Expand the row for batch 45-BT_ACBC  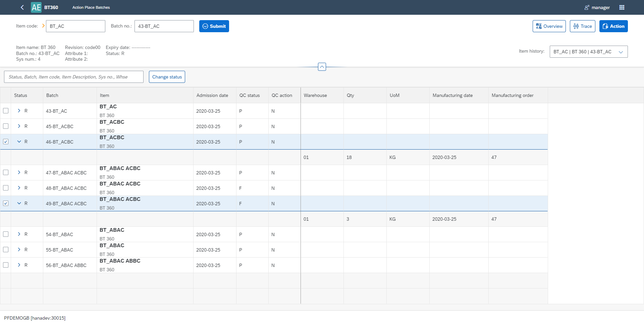(x=19, y=126)
